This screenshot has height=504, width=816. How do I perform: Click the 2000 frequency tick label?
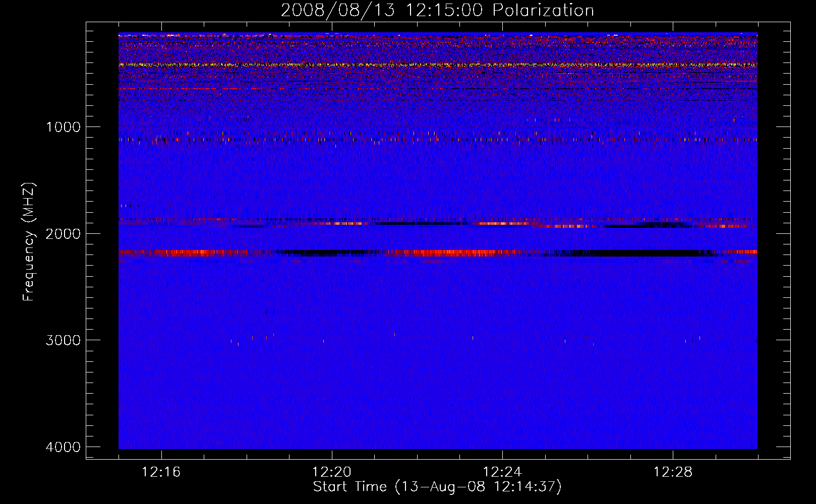[x=63, y=234]
